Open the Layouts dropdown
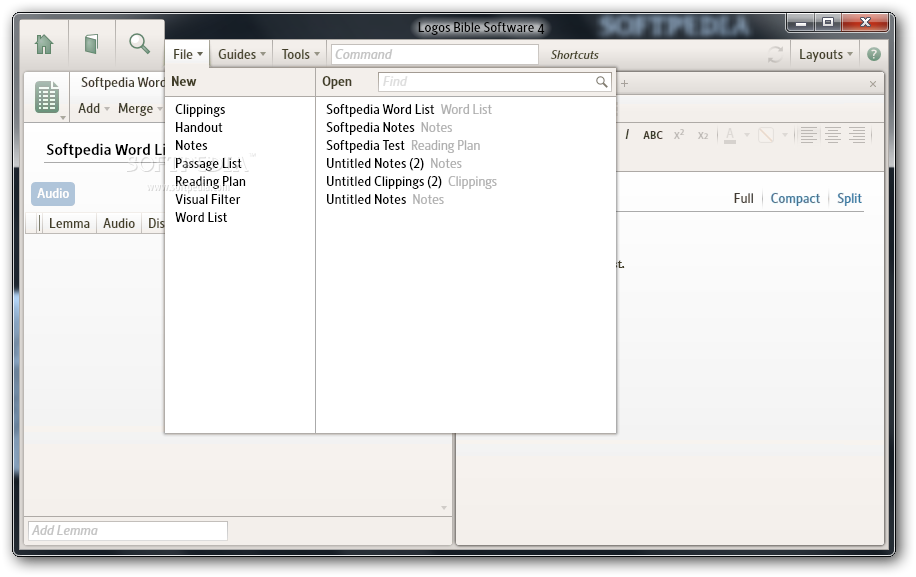The height and width of the screenshot is (577, 916). pos(825,54)
